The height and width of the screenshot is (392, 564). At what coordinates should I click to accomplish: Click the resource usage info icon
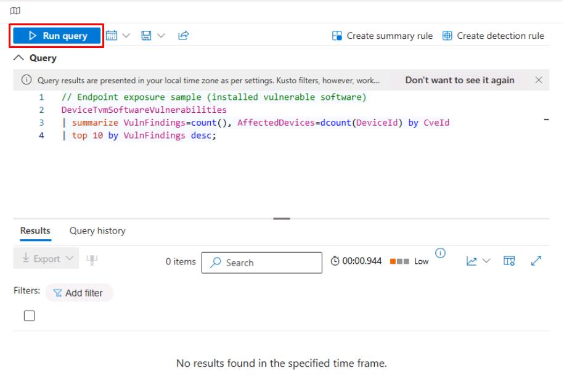coord(440,253)
